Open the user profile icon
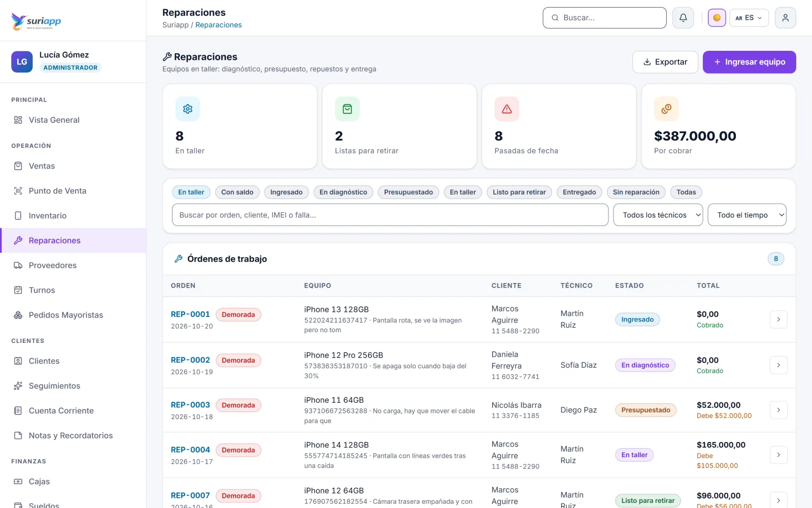812x508 pixels. 785,18
